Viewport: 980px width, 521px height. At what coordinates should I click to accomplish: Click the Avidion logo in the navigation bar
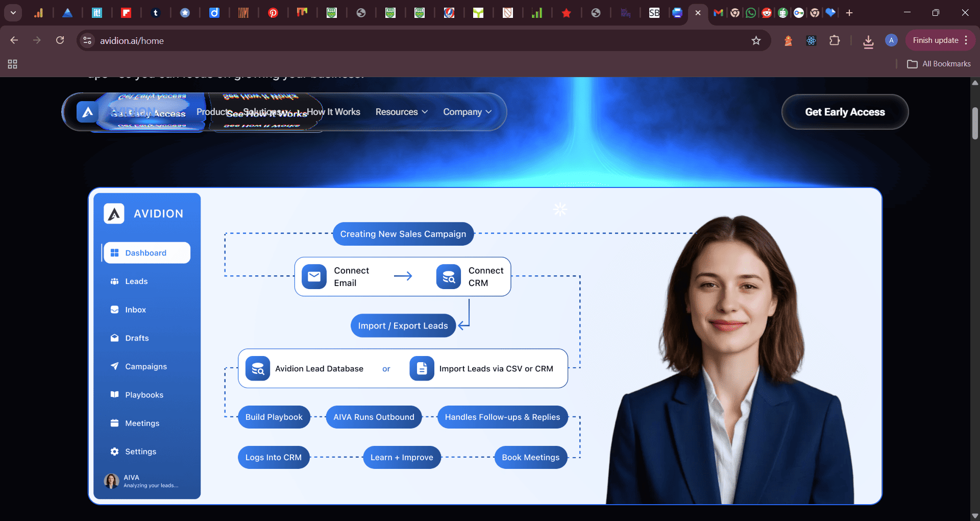(87, 112)
